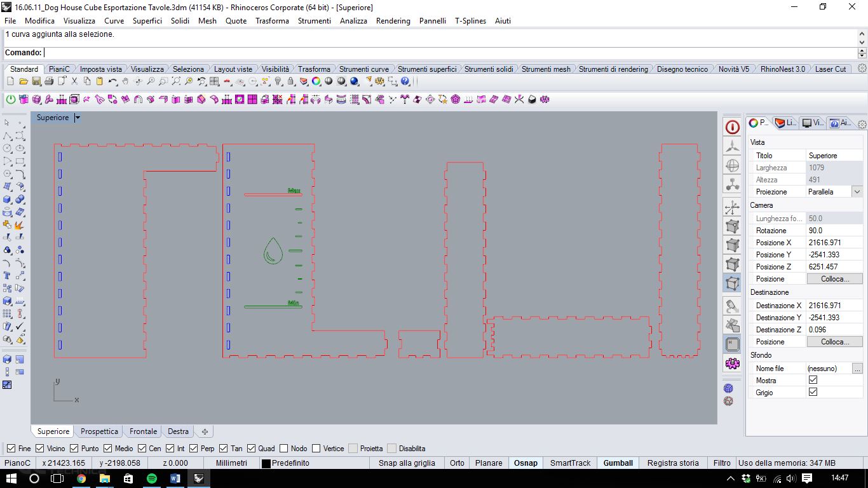Click the Undo arrow icon
868x488 pixels.
(x=112, y=81)
